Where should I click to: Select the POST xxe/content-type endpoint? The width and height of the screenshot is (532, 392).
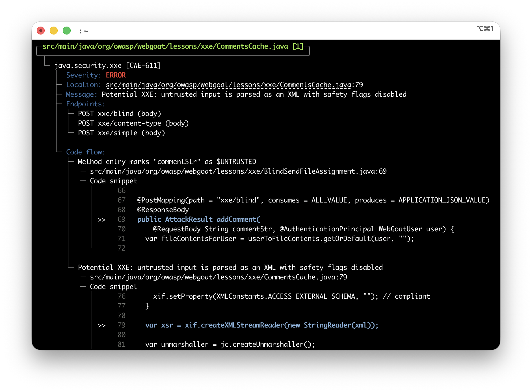click(x=133, y=123)
